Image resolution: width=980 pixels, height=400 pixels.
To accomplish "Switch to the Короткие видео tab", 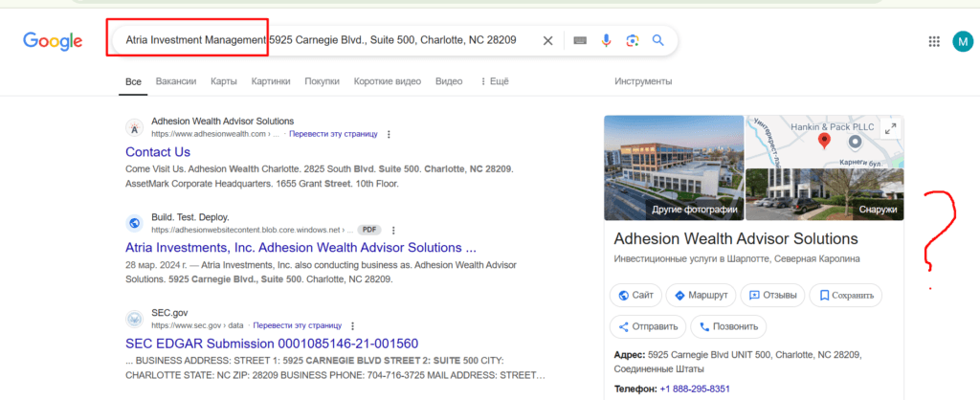I will pos(388,81).
